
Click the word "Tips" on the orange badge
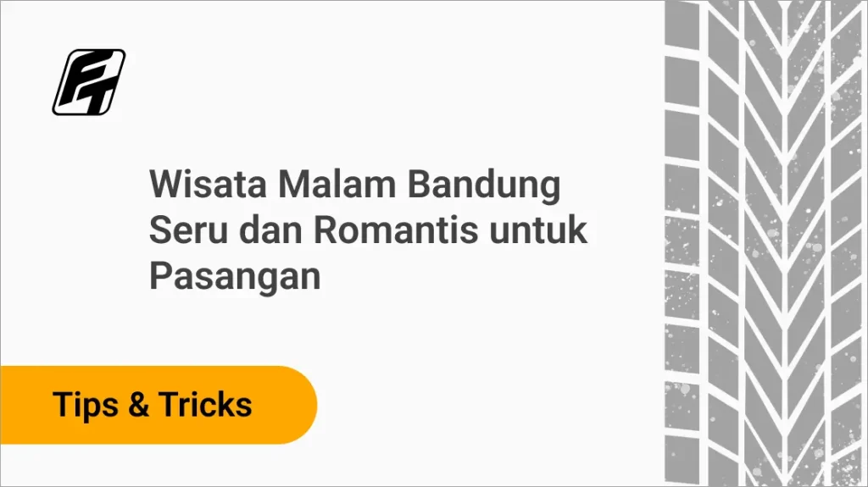click(x=86, y=405)
